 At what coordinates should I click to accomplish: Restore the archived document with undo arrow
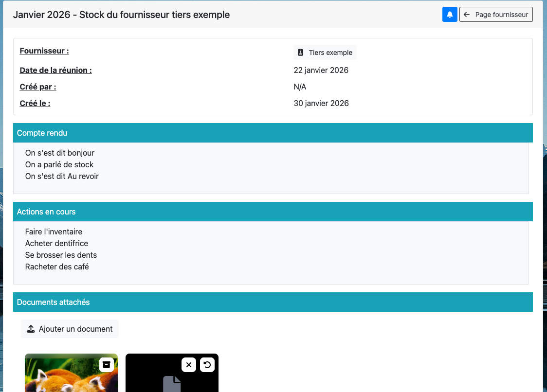click(x=207, y=365)
